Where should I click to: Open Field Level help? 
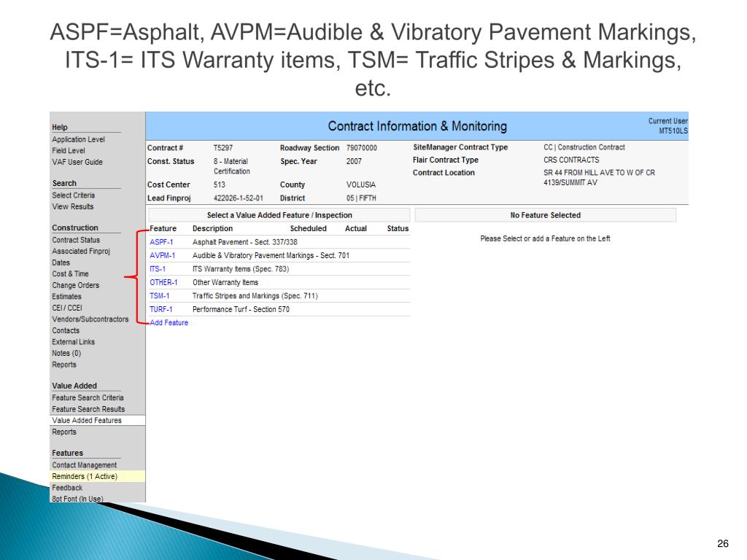(68, 150)
